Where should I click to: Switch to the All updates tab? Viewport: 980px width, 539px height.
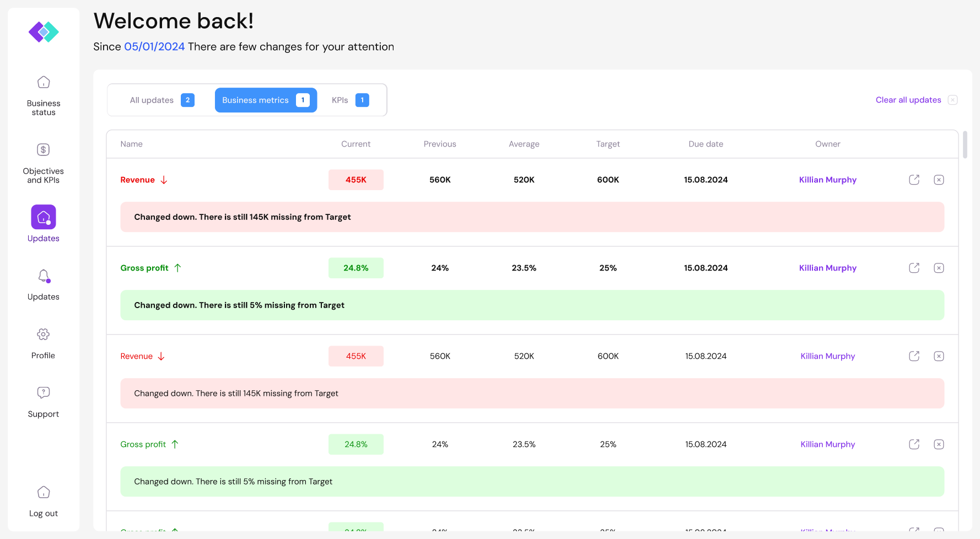(x=161, y=100)
